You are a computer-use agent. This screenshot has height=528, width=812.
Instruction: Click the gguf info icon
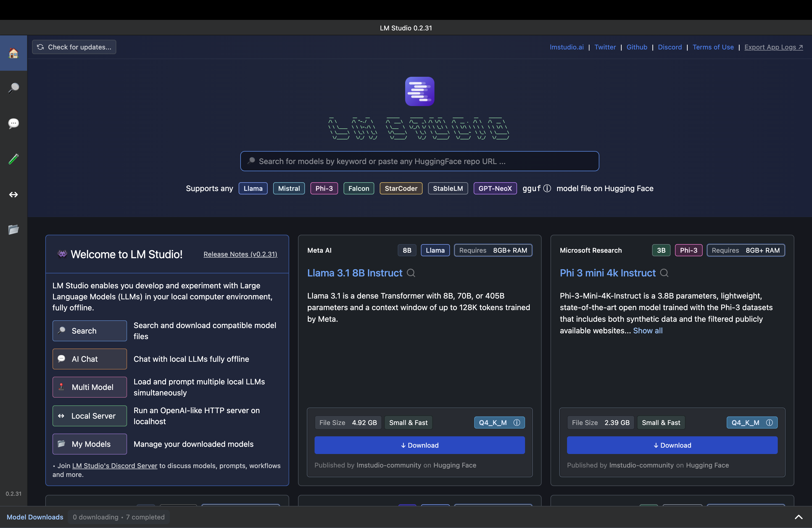[x=547, y=188]
